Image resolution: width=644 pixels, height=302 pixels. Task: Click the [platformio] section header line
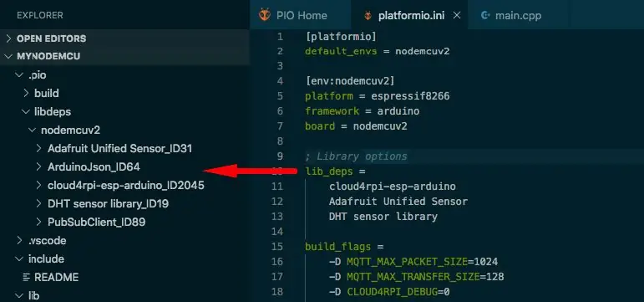341,37
